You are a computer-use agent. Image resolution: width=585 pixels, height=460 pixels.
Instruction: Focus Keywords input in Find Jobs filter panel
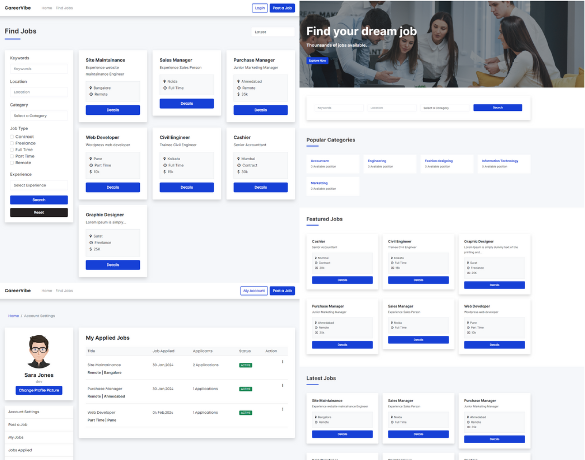pos(39,69)
